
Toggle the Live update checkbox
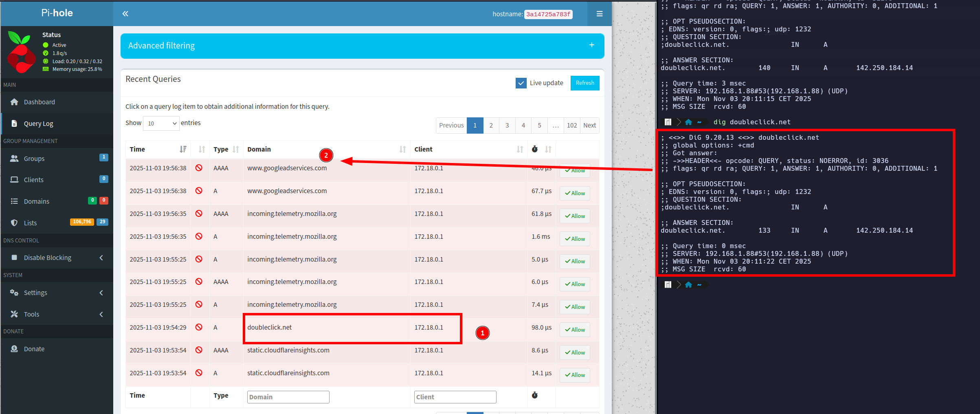(521, 83)
